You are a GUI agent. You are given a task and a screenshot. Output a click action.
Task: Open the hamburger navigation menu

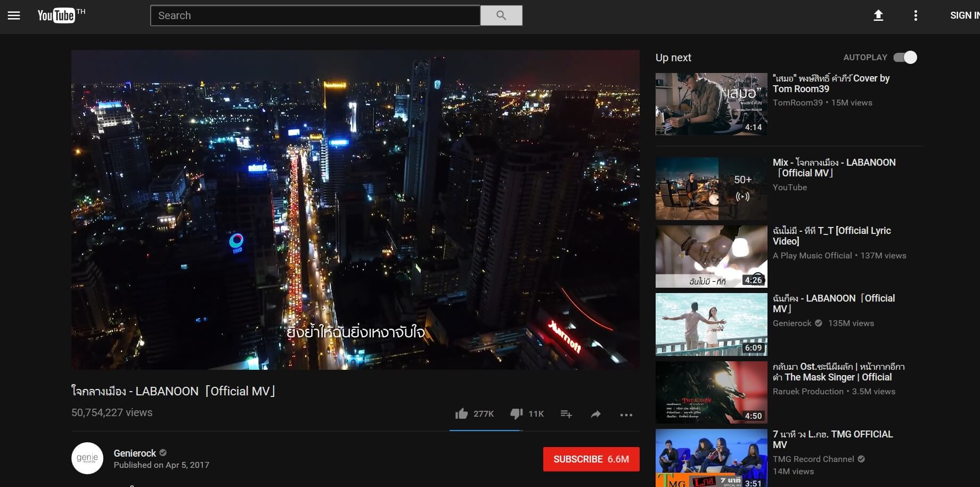[x=14, y=15]
